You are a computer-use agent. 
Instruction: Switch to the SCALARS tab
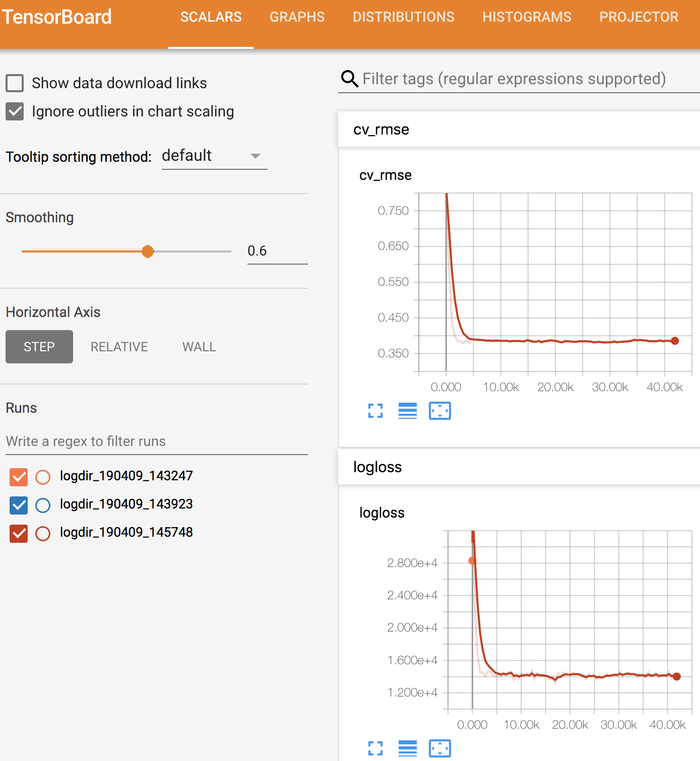211,17
